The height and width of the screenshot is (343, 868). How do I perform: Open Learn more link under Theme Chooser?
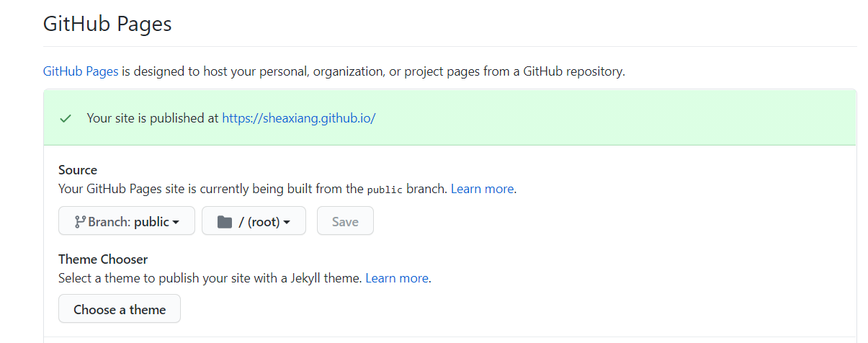(397, 277)
